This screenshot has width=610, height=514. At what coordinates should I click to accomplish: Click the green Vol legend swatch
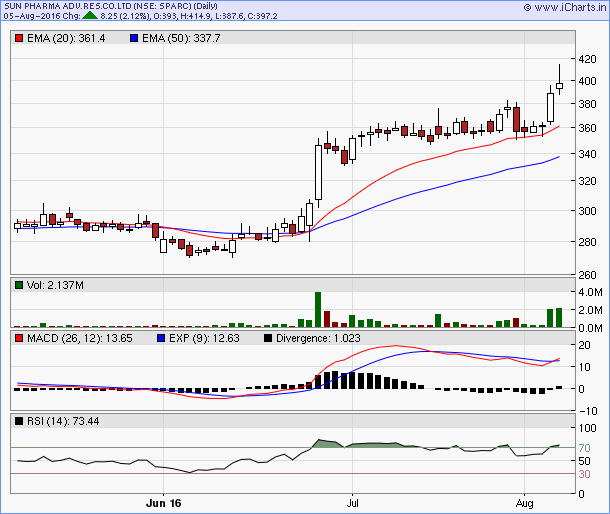click(19, 285)
